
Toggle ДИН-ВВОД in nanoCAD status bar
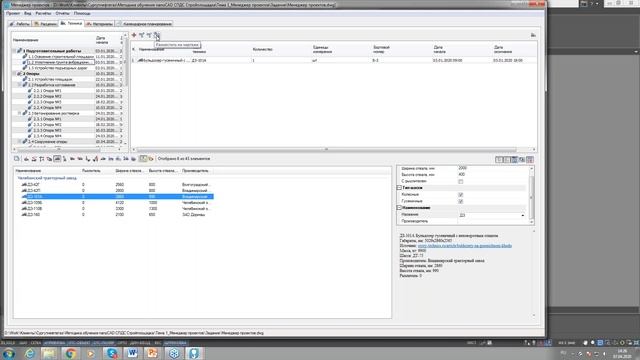click(x=140, y=343)
